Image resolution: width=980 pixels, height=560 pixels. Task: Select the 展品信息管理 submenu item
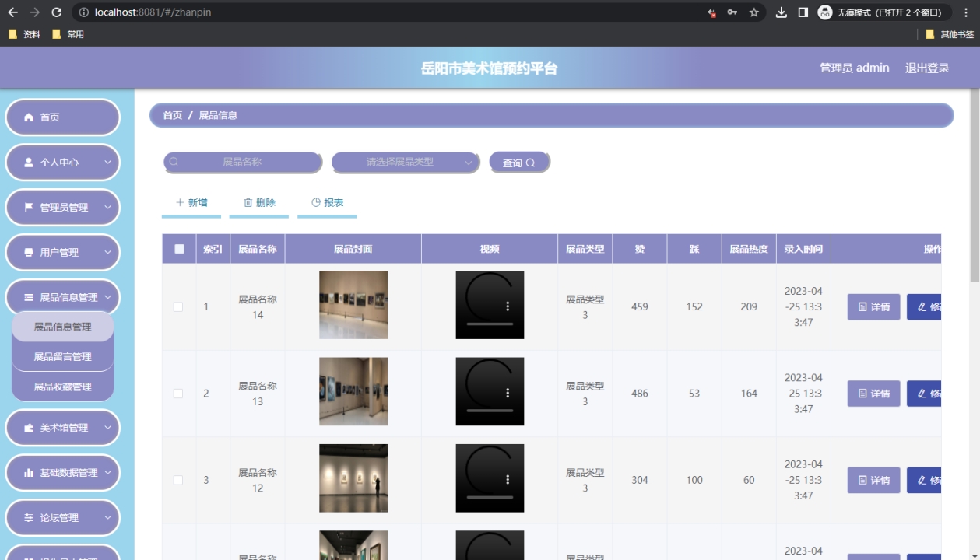[63, 327]
